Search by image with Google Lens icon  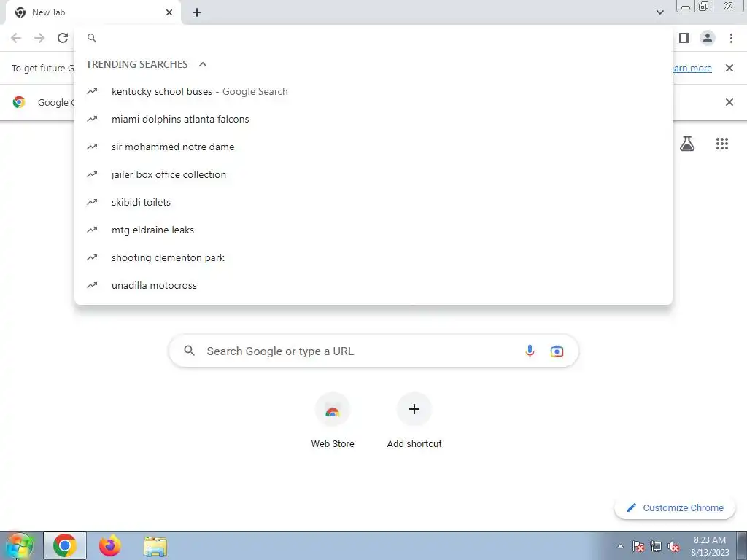point(557,351)
